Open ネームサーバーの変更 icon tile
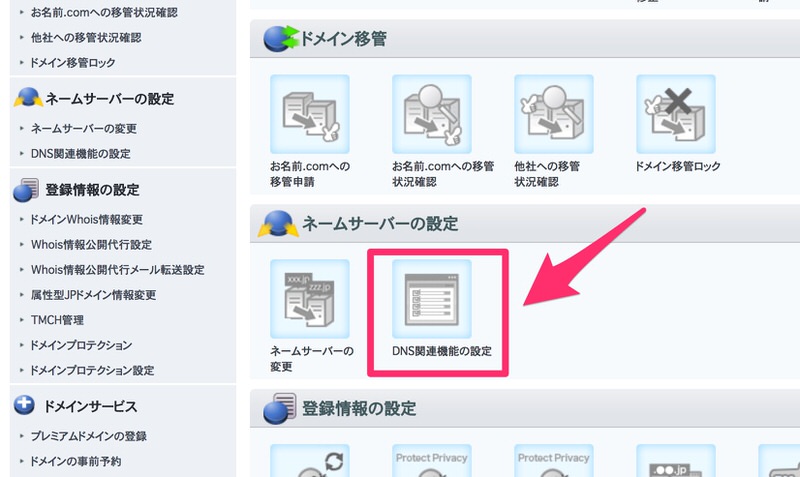The width and height of the screenshot is (800, 477). [310, 299]
